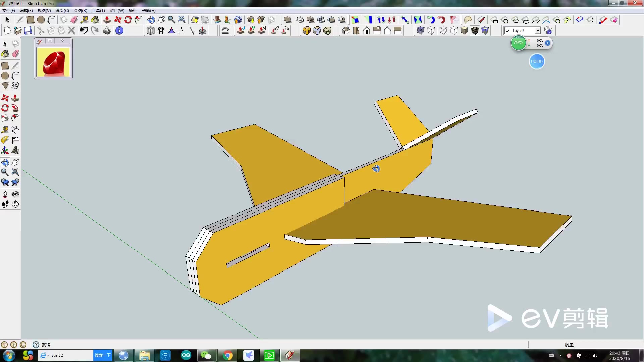Enable X-ray face style cube

[421, 31]
